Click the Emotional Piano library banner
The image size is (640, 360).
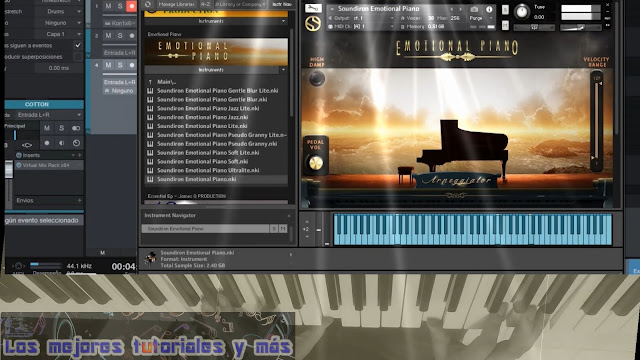216,51
